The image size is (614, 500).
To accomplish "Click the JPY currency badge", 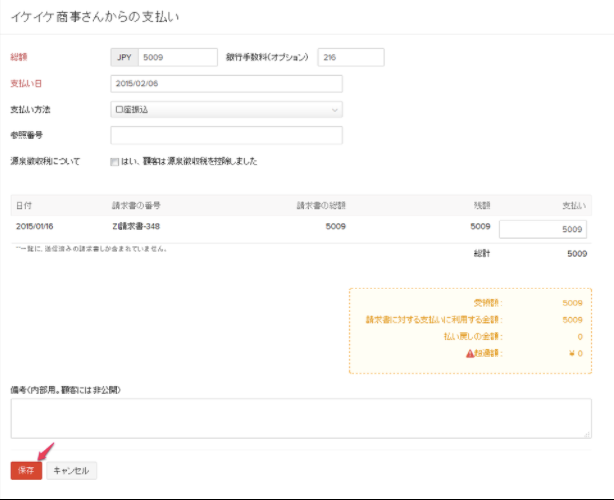I will pyautogui.click(x=124, y=57).
